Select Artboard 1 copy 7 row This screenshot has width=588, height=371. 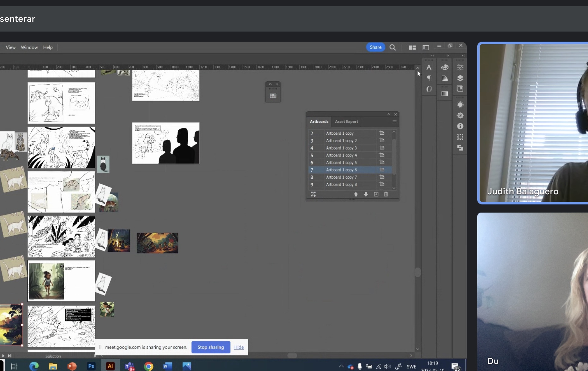tap(350, 177)
